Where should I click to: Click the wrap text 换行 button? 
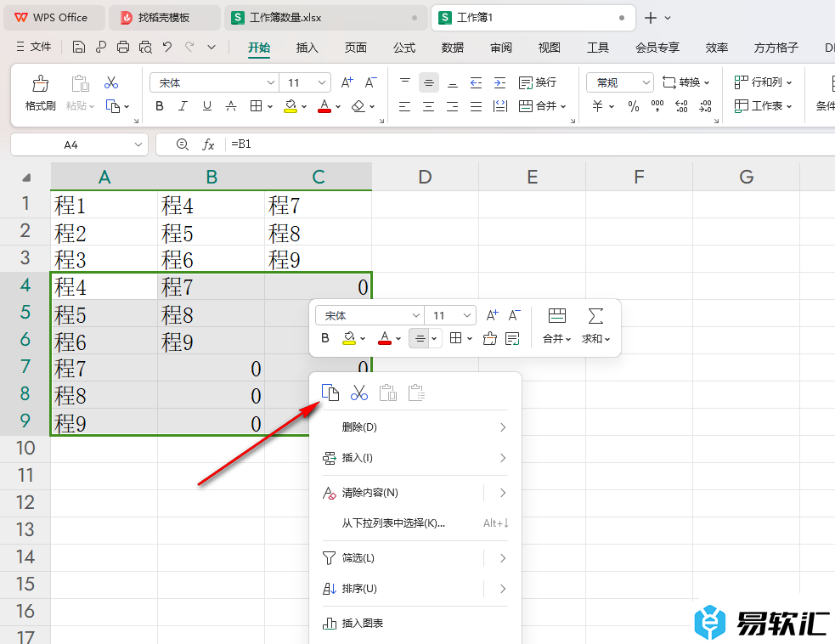[538, 82]
